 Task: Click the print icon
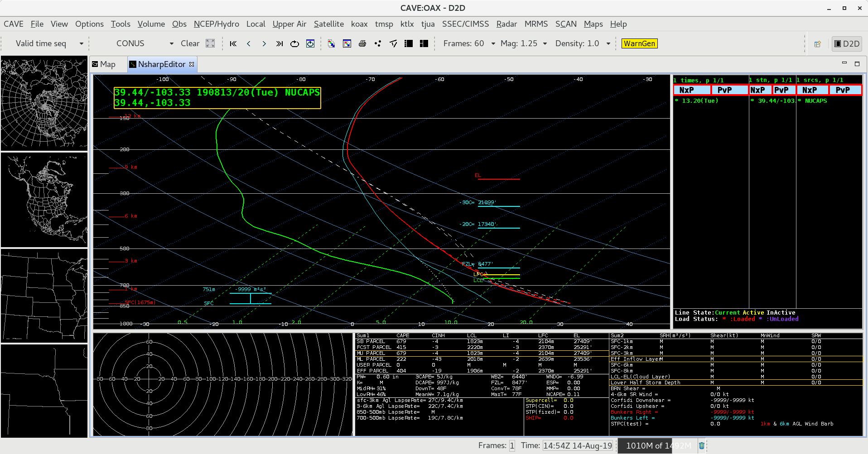(362, 43)
